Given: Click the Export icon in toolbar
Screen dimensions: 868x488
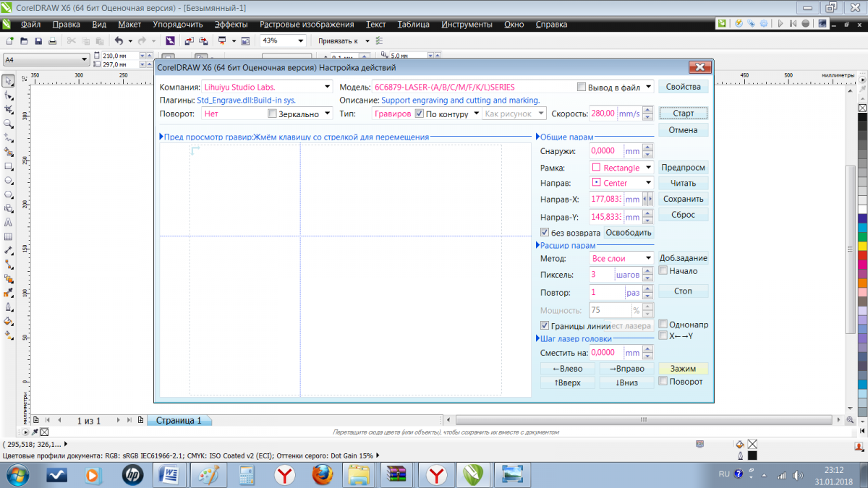Looking at the screenshot, I should point(203,41).
